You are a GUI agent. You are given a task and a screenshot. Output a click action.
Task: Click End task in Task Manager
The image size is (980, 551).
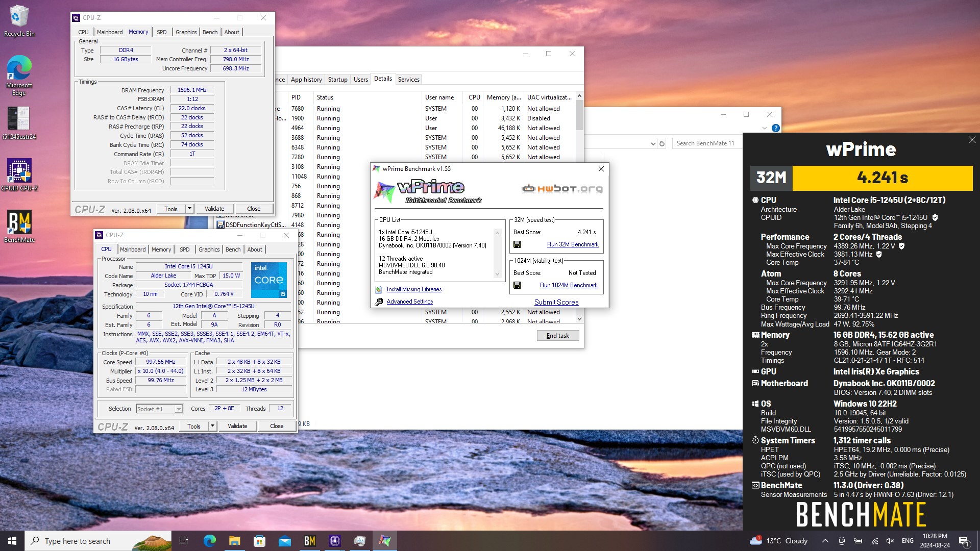click(558, 336)
